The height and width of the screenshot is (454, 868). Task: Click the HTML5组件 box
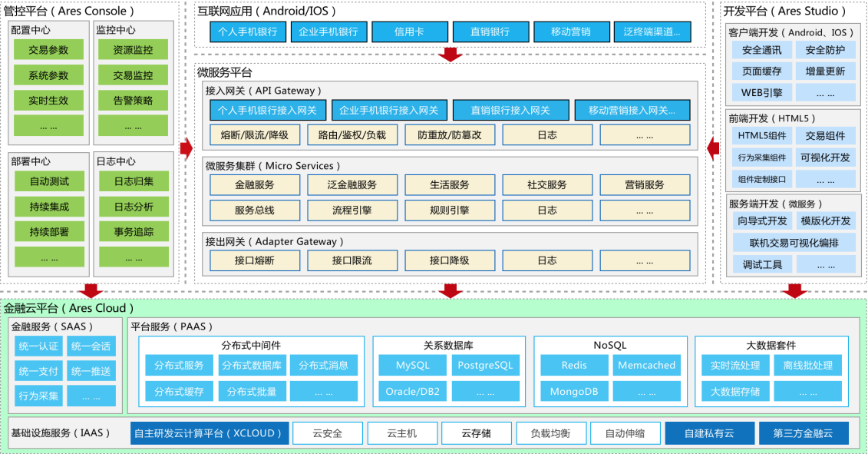click(x=762, y=136)
